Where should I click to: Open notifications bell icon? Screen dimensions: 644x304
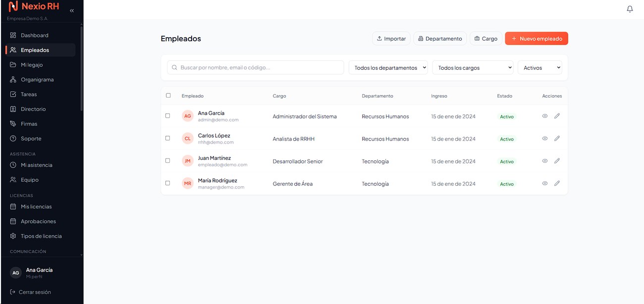tap(630, 9)
